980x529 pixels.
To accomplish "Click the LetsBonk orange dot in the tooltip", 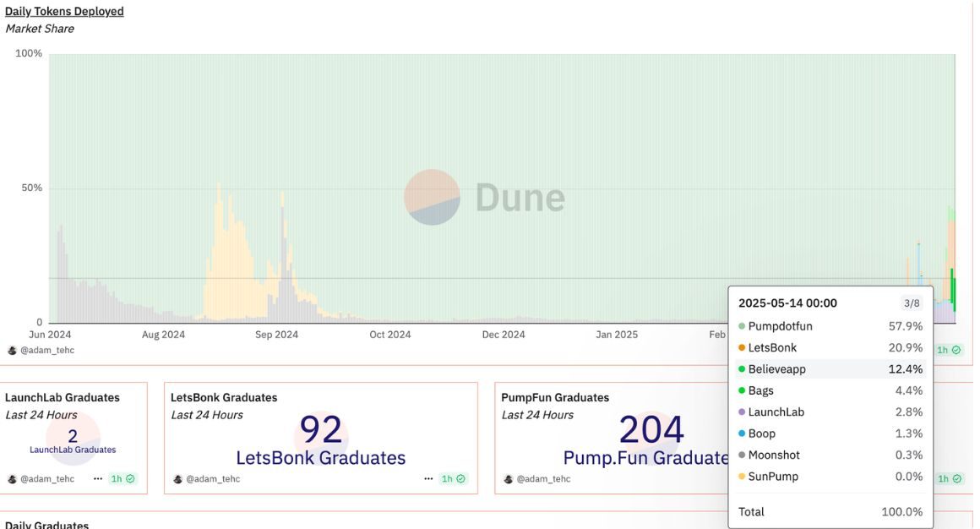I will [742, 347].
